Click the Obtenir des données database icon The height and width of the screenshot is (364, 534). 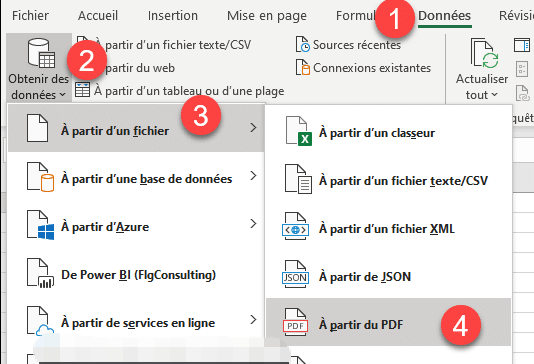(x=41, y=53)
